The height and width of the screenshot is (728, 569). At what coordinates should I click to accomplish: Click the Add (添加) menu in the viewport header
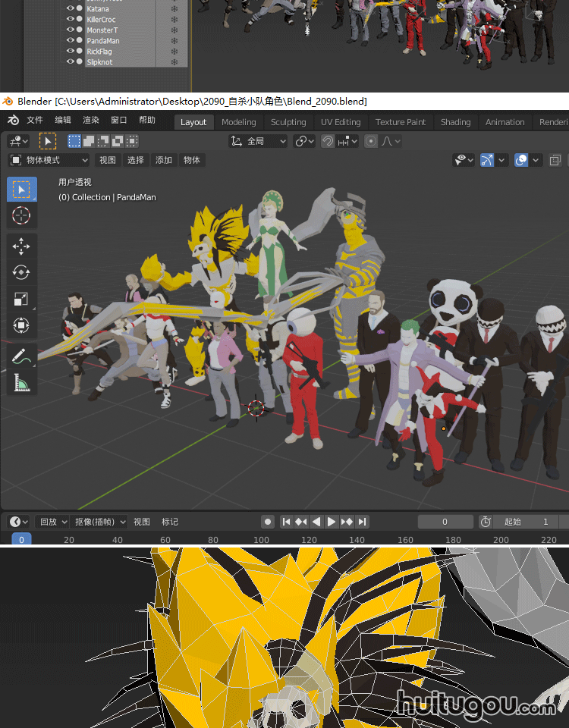(164, 160)
